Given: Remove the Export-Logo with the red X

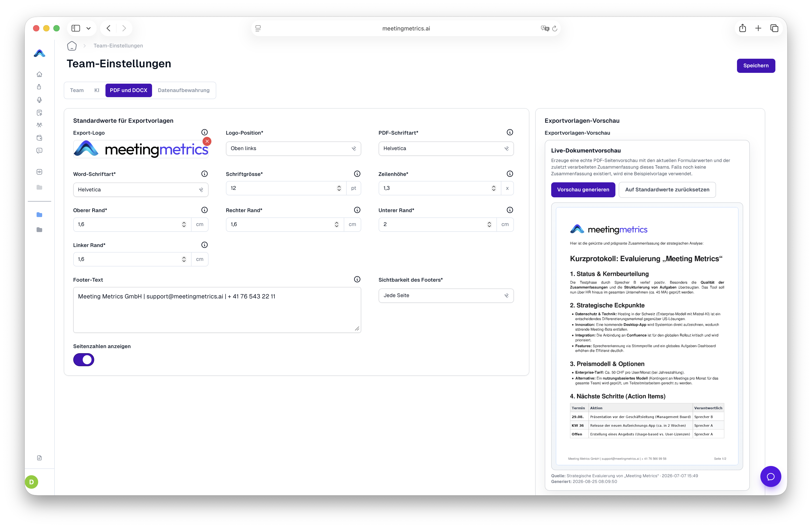Looking at the screenshot, I should tap(207, 141).
